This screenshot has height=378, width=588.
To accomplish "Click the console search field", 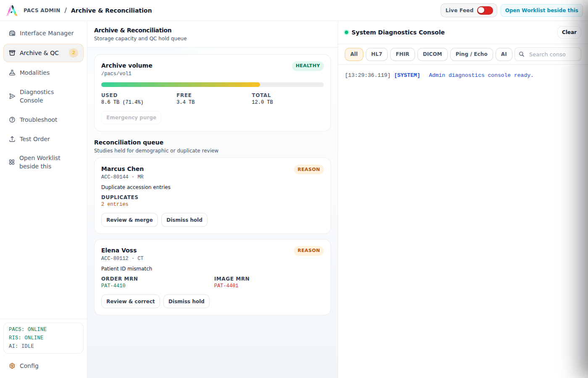I will coord(548,54).
